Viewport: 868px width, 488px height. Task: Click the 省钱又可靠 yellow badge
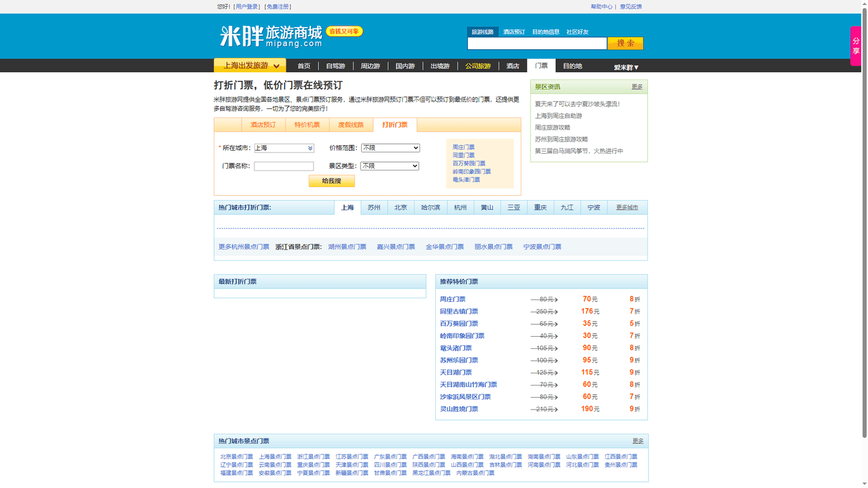344,31
